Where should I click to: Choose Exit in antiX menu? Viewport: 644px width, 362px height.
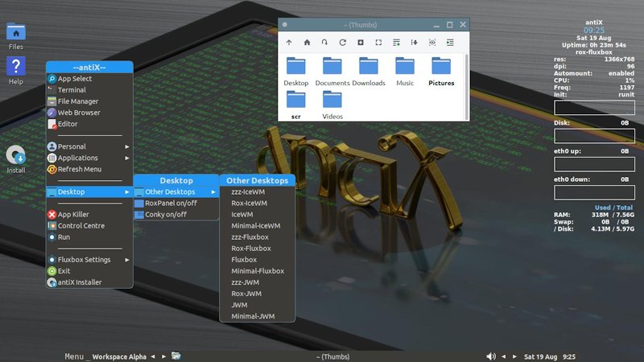point(89,271)
